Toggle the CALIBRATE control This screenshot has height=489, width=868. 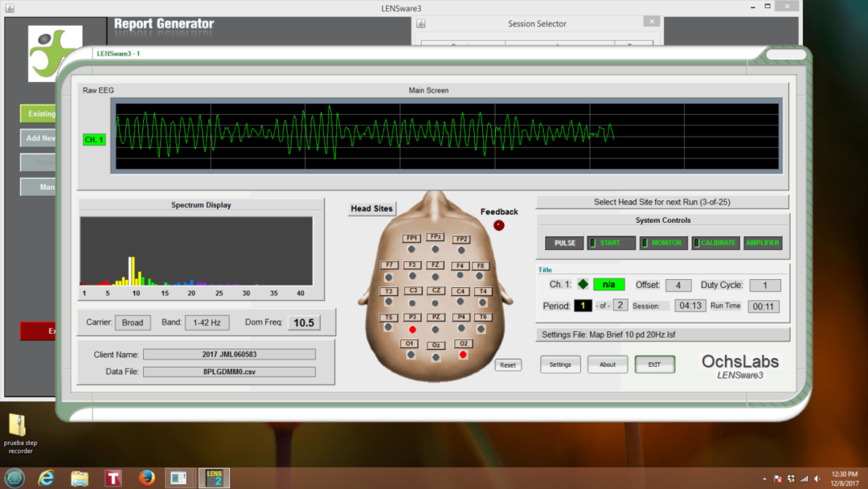coord(714,242)
